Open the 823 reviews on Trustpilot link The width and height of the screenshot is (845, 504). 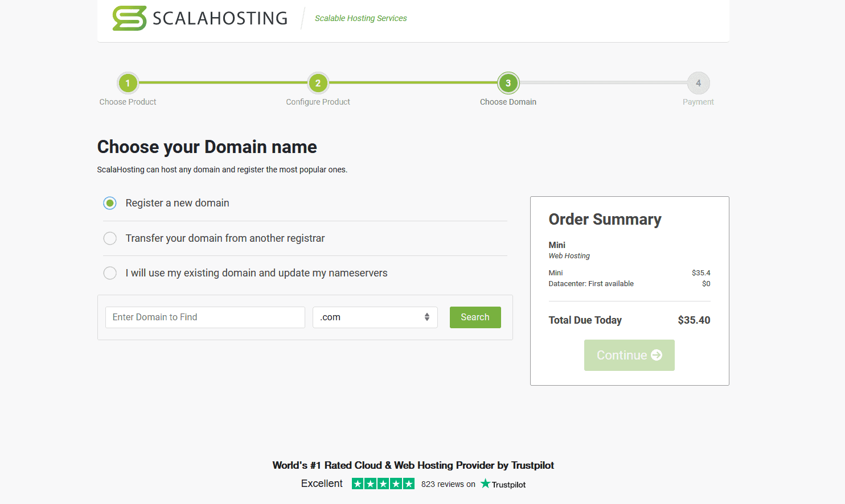[448, 484]
